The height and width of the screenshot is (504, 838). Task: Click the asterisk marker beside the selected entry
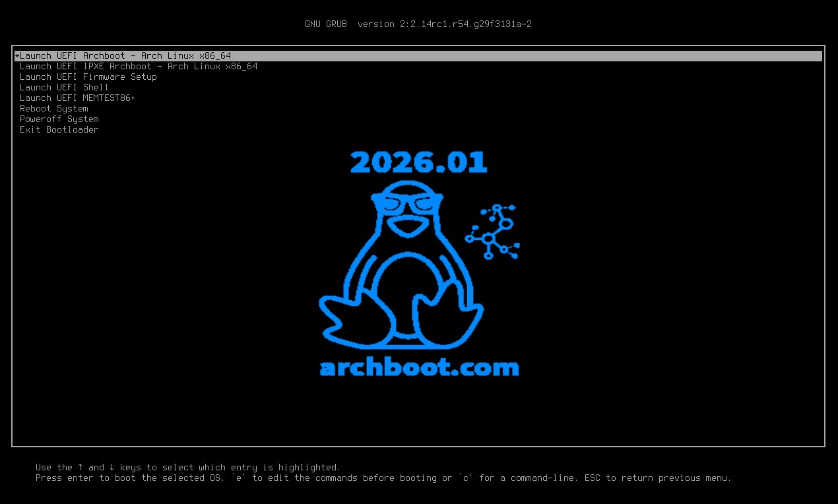[x=16, y=56]
